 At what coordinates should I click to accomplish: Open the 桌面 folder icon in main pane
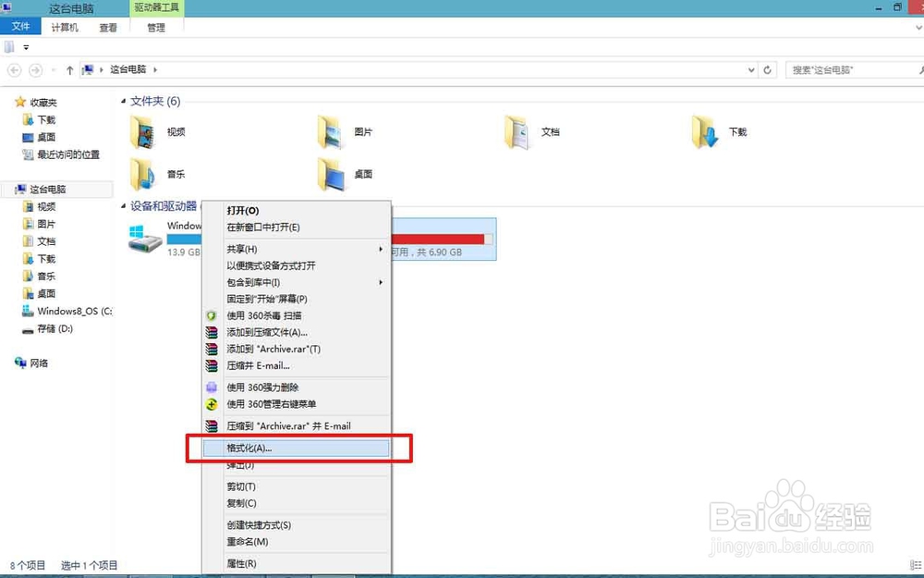point(331,175)
